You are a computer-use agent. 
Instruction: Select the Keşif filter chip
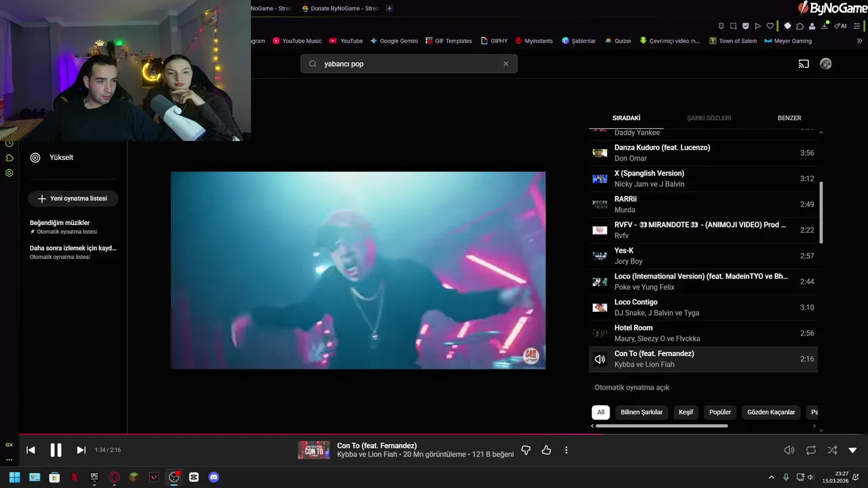tap(686, 412)
